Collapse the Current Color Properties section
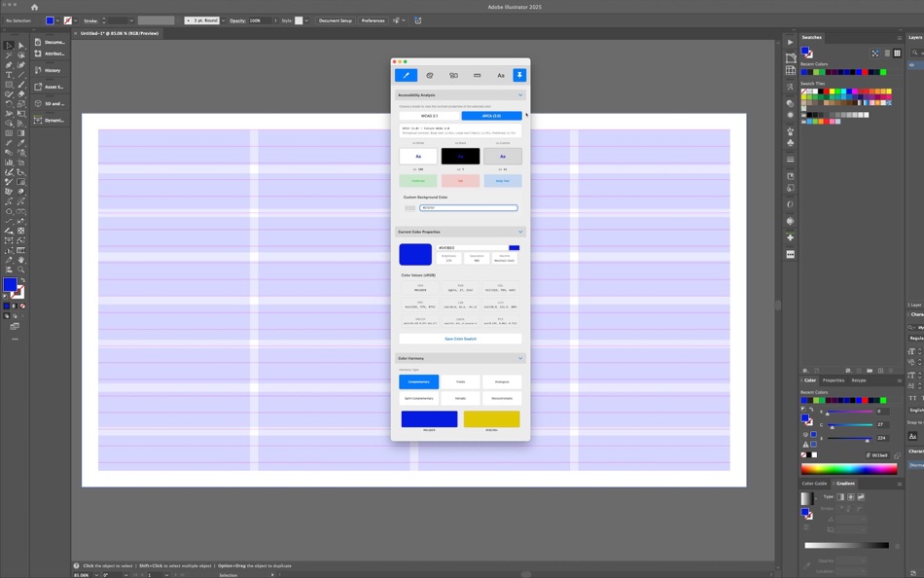Viewport: 924px width, 578px height. click(519, 232)
